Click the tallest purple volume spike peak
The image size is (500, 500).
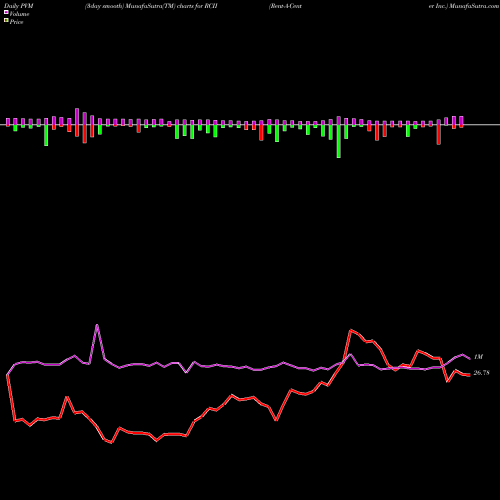click(97, 325)
